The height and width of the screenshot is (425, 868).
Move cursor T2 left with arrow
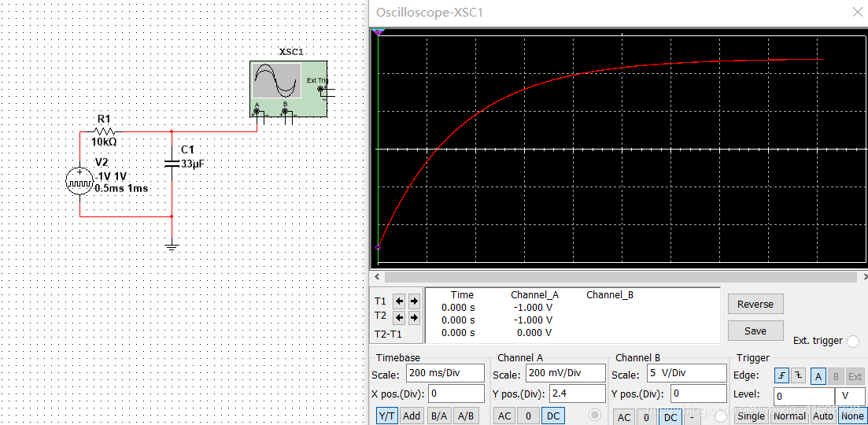398,318
